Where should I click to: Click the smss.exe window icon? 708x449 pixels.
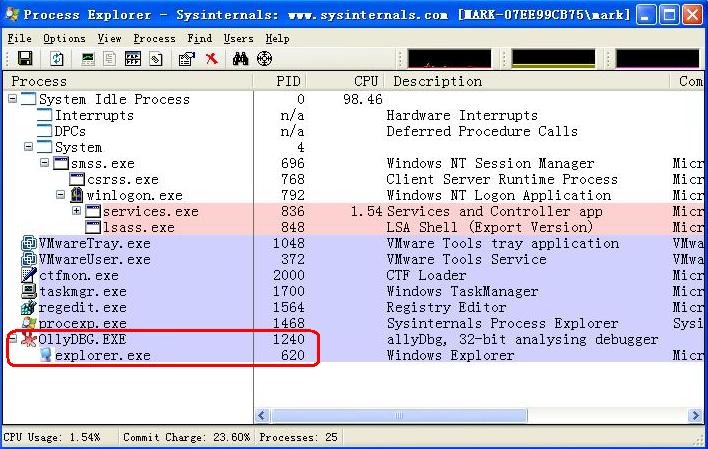coord(61,163)
